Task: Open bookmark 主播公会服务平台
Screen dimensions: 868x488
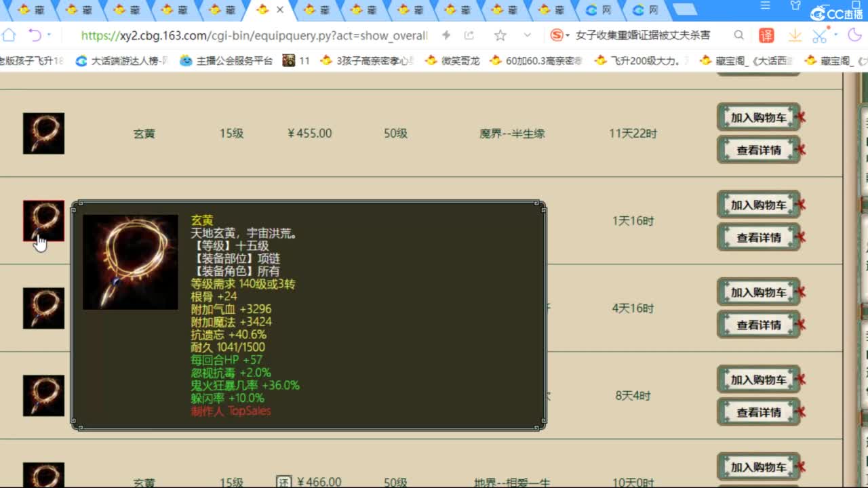Action: coord(226,60)
